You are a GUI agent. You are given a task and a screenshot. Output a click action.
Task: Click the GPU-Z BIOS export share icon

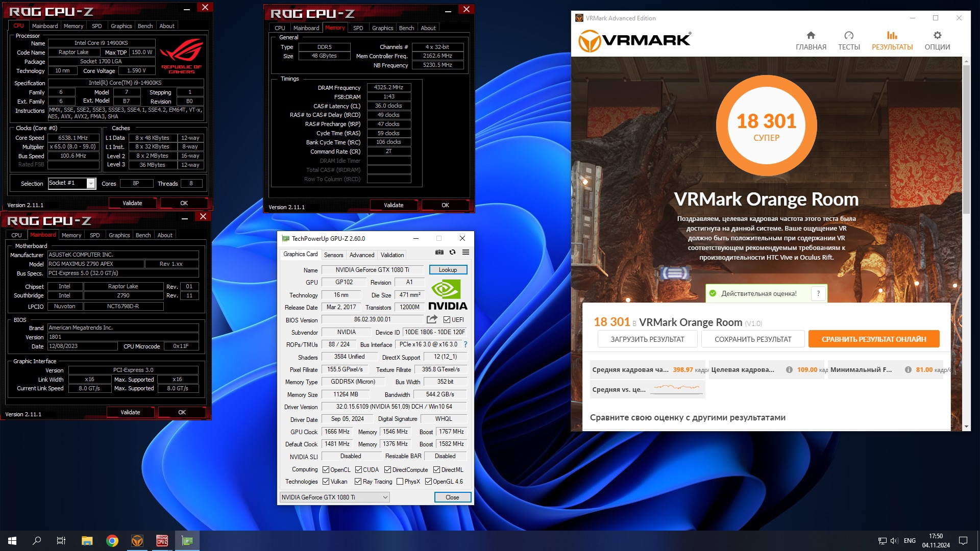point(432,319)
